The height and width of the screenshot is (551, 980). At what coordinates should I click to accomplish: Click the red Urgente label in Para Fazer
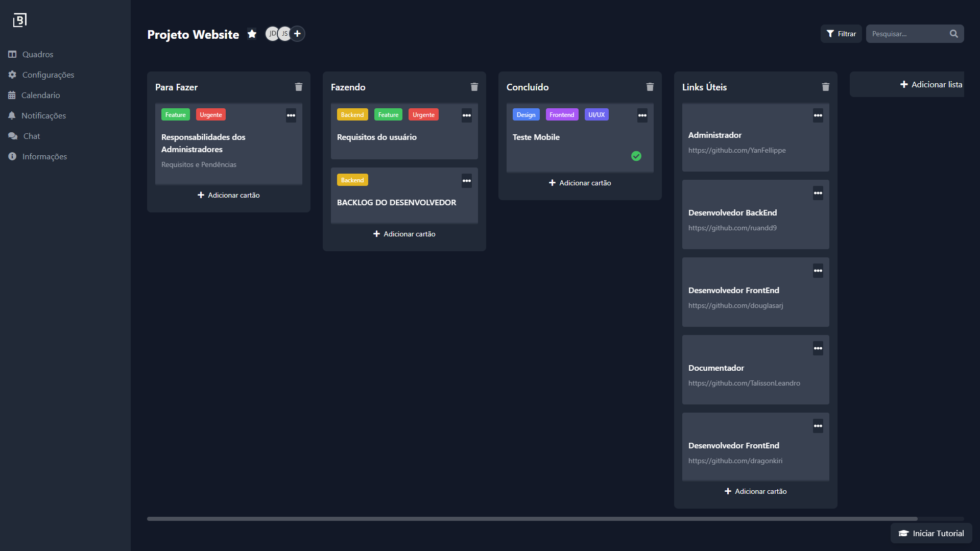tap(211, 115)
